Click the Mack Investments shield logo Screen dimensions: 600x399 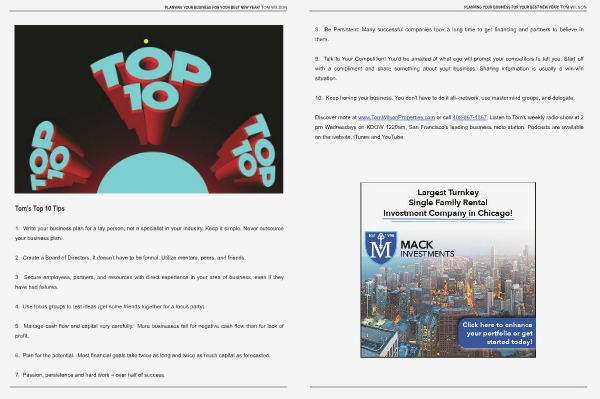click(x=381, y=248)
